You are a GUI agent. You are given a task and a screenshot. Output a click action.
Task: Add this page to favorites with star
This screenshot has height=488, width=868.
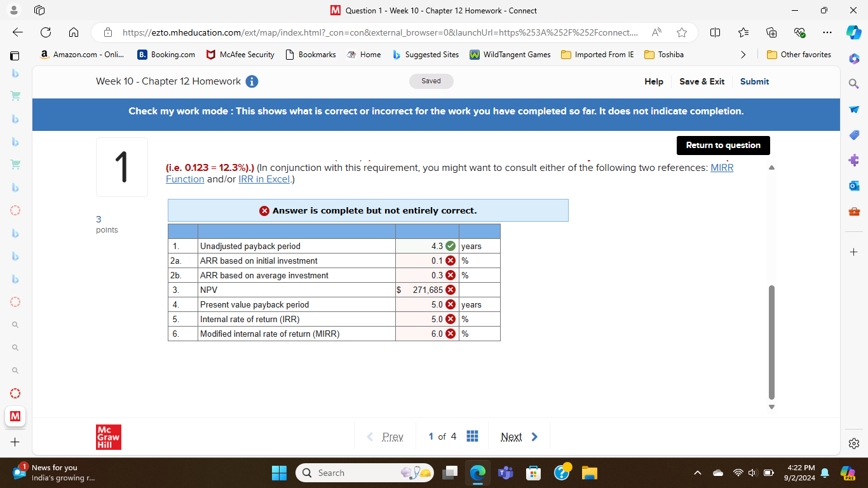682,32
